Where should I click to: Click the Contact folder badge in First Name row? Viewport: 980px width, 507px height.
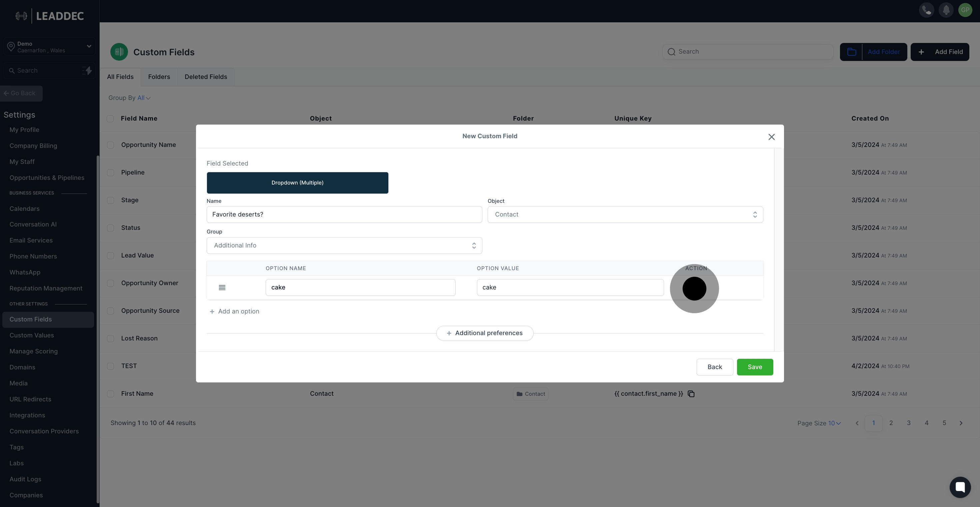coord(530,394)
